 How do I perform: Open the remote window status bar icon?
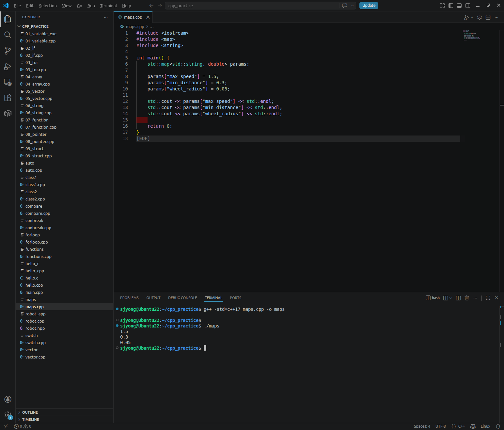[x=6, y=426]
